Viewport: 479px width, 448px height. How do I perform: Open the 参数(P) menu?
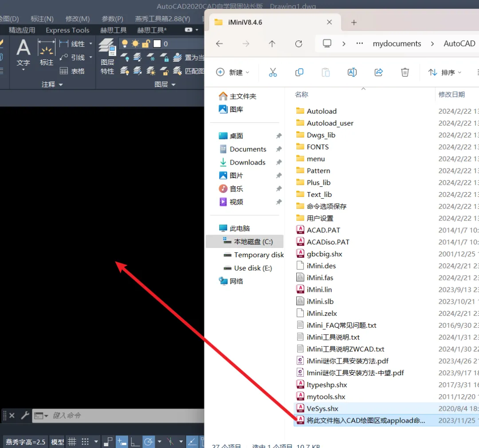[x=112, y=19]
